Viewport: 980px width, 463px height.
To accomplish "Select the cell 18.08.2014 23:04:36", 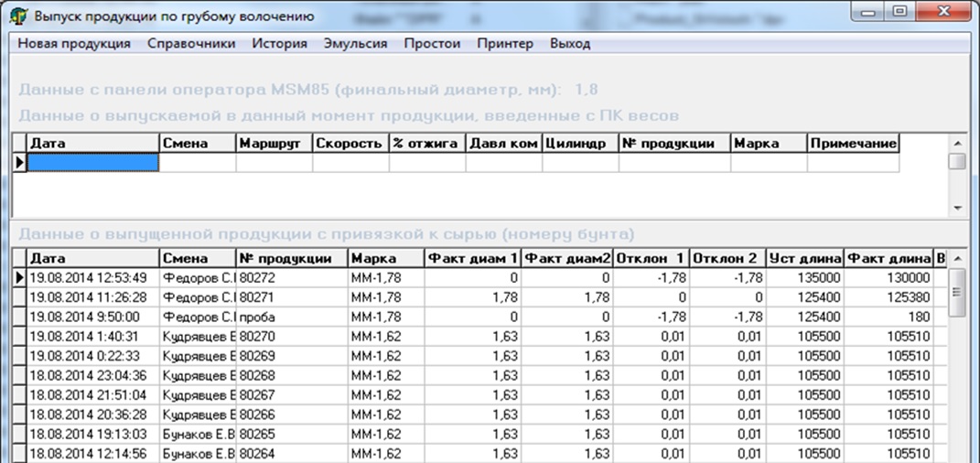I will 93,375.
